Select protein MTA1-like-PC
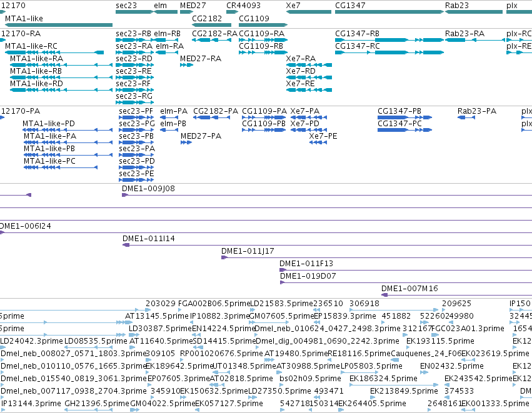 pyautogui.click(x=49, y=161)
